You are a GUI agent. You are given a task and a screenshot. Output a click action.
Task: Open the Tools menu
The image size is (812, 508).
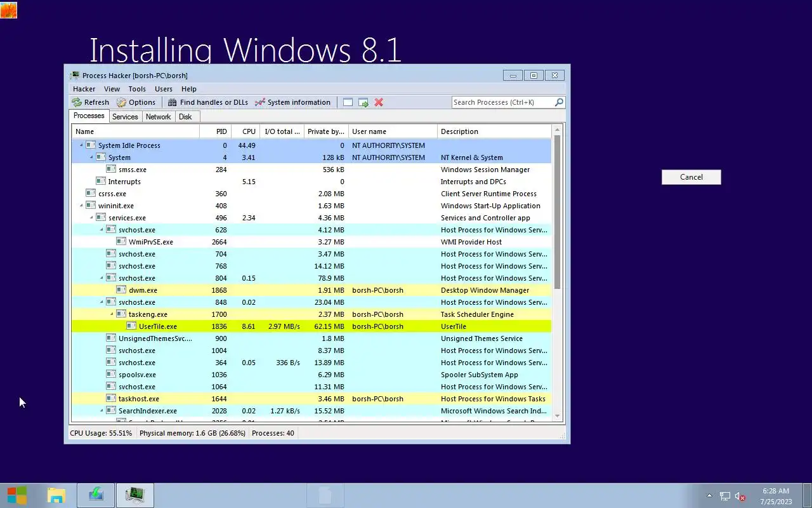coord(137,89)
